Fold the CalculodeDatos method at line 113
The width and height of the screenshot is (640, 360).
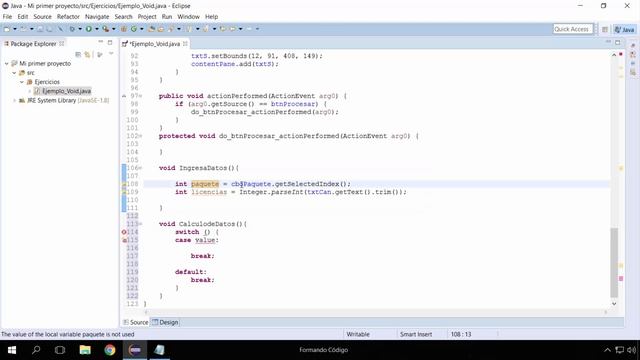coord(141,224)
